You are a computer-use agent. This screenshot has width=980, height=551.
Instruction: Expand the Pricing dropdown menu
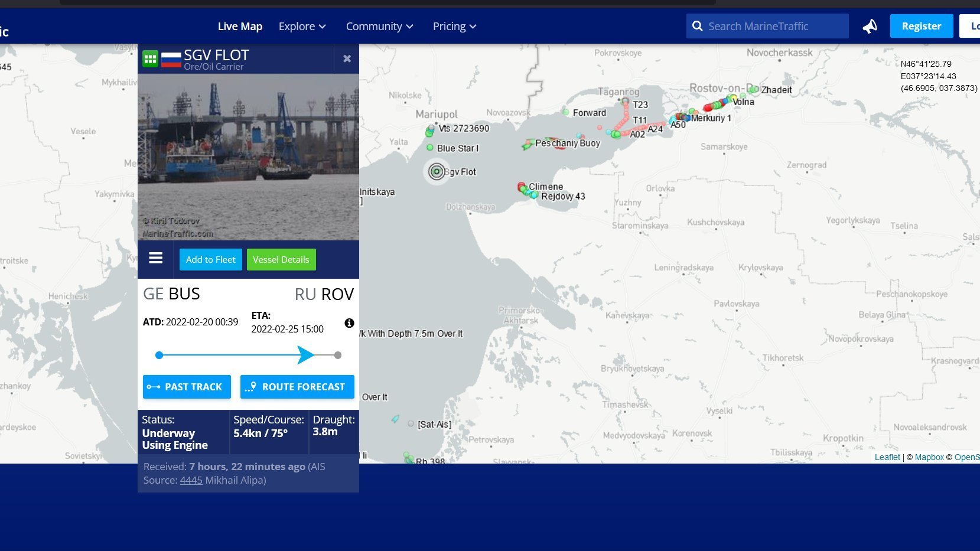[x=454, y=26]
